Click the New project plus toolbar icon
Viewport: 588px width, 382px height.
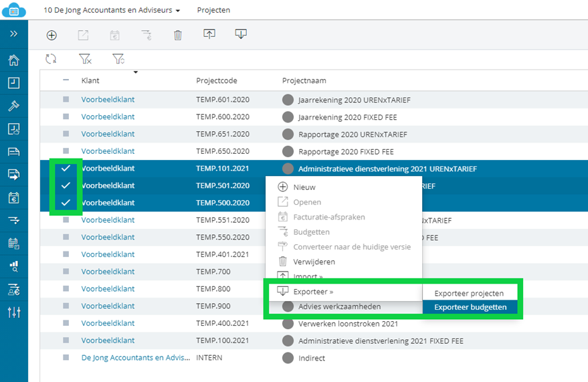click(x=52, y=35)
